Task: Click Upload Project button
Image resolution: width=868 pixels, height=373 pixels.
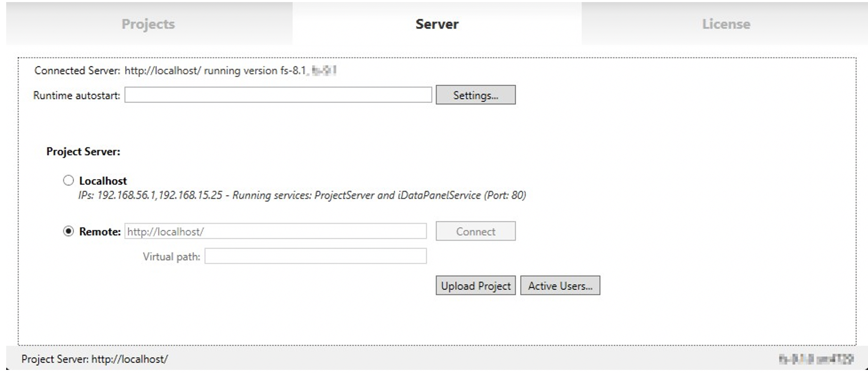Action: point(475,286)
